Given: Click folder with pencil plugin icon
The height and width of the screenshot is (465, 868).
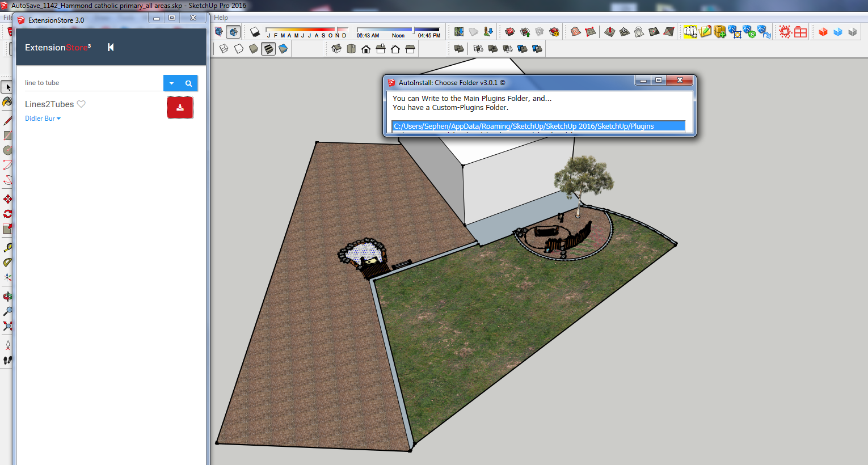Looking at the screenshot, I should tap(705, 32).
